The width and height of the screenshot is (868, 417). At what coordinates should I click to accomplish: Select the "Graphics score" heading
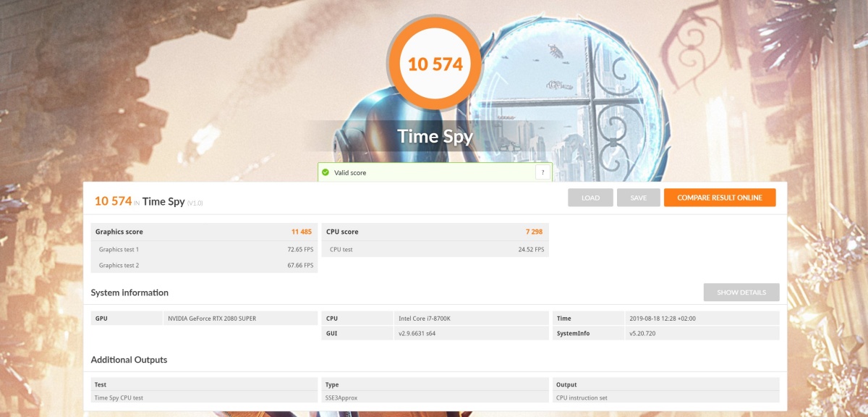pyautogui.click(x=119, y=232)
